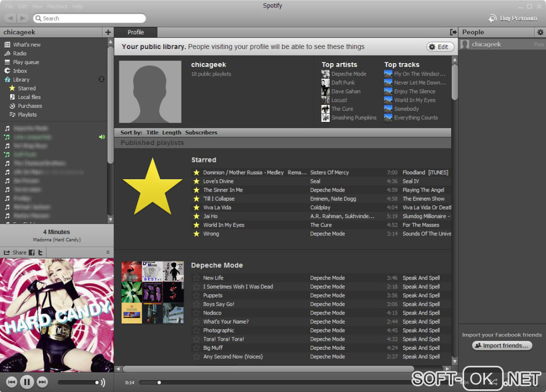Screen dimensions: 546x392
Task: Click horizontal scrollbar left arrow
Action: [x=118, y=368]
